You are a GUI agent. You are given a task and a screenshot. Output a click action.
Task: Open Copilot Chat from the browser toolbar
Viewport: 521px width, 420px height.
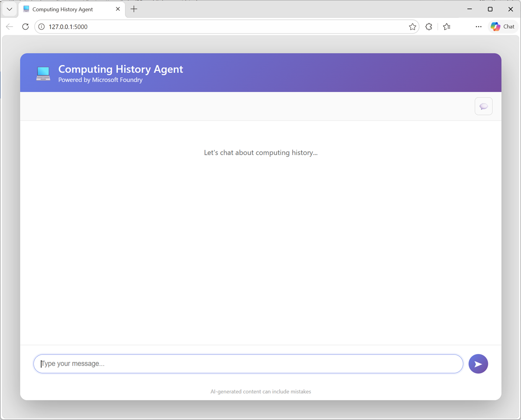502,26
